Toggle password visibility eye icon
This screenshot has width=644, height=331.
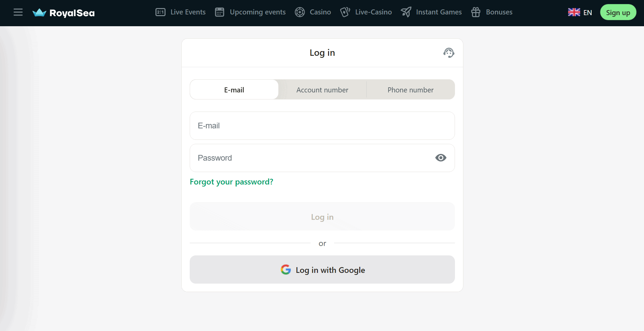(x=441, y=158)
